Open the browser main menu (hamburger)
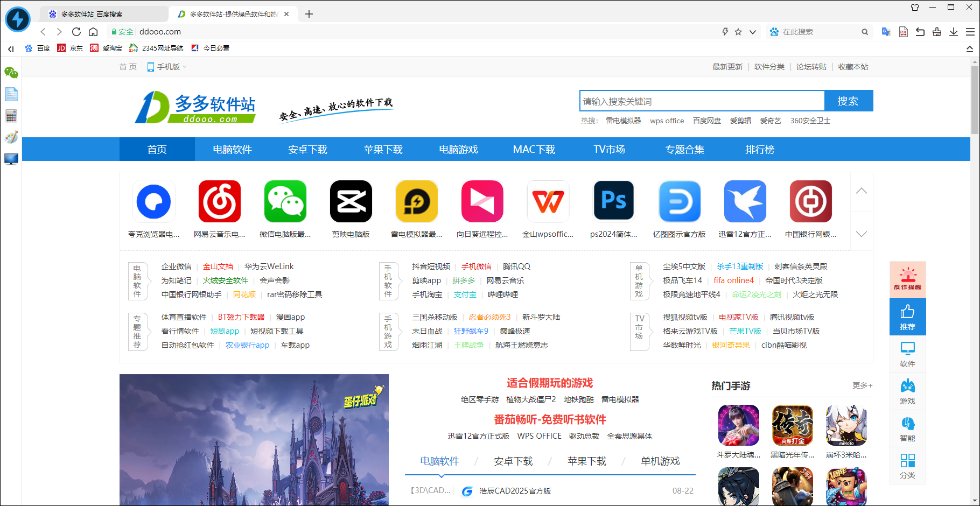 click(x=970, y=32)
